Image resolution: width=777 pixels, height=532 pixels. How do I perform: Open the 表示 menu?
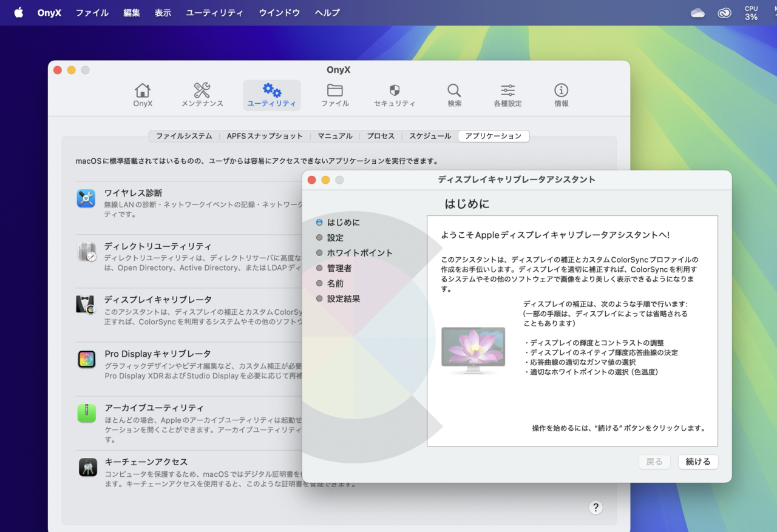coord(163,13)
